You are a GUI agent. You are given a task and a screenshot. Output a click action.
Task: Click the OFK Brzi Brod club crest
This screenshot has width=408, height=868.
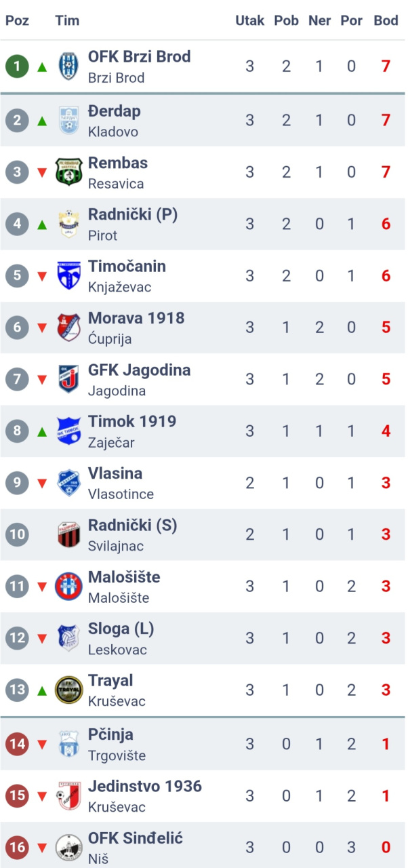point(68,66)
